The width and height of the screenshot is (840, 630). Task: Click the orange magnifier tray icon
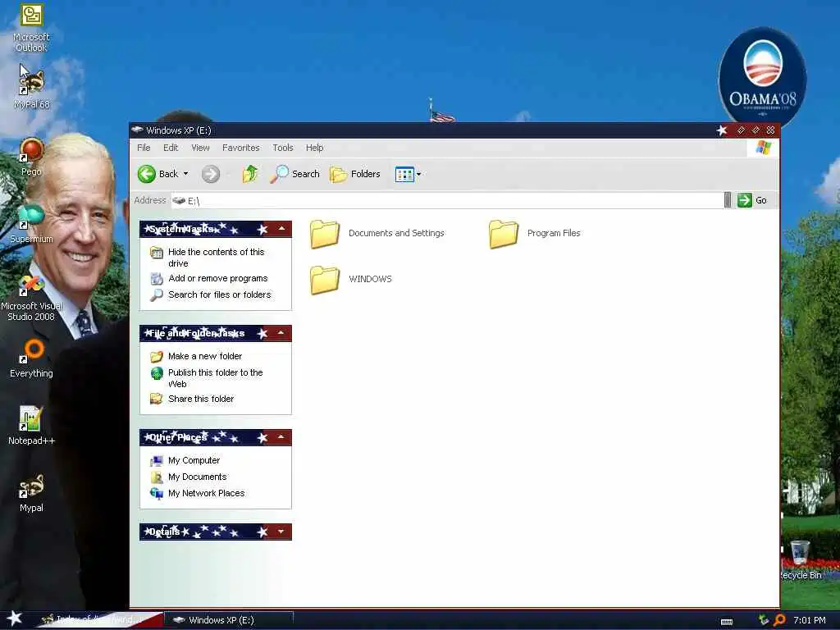click(x=779, y=620)
